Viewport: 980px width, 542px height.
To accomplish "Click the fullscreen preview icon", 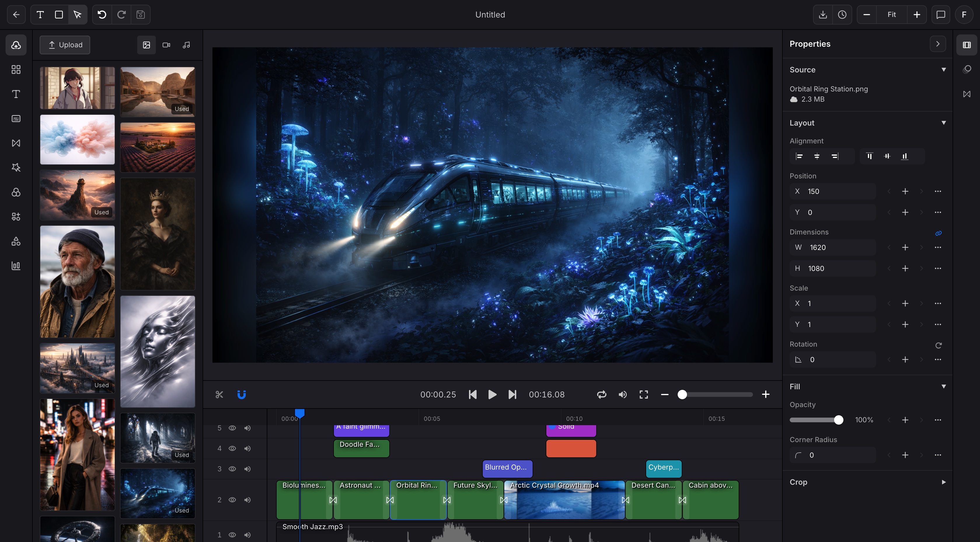I will pos(643,394).
